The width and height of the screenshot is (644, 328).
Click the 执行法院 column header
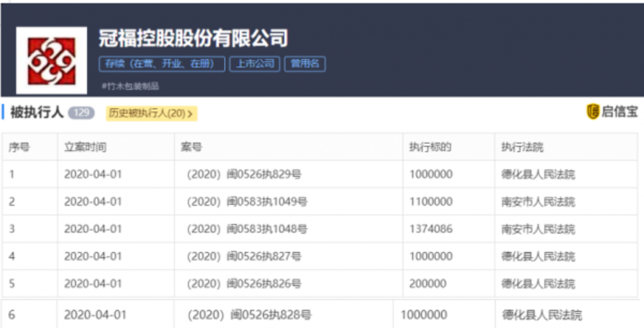coord(522,147)
